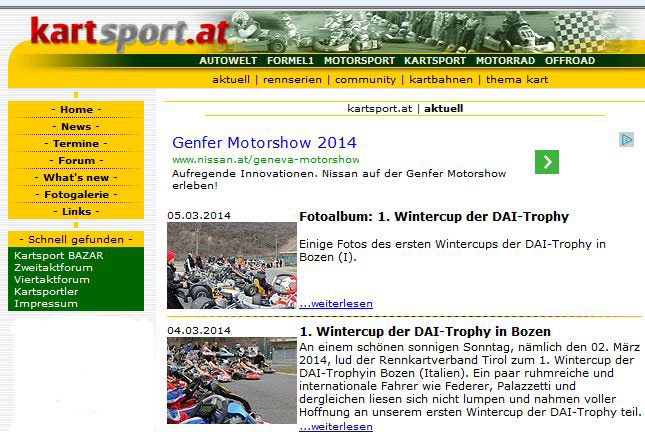Open the FORMEL1 section
The height and width of the screenshot is (432, 645).
tap(290, 60)
